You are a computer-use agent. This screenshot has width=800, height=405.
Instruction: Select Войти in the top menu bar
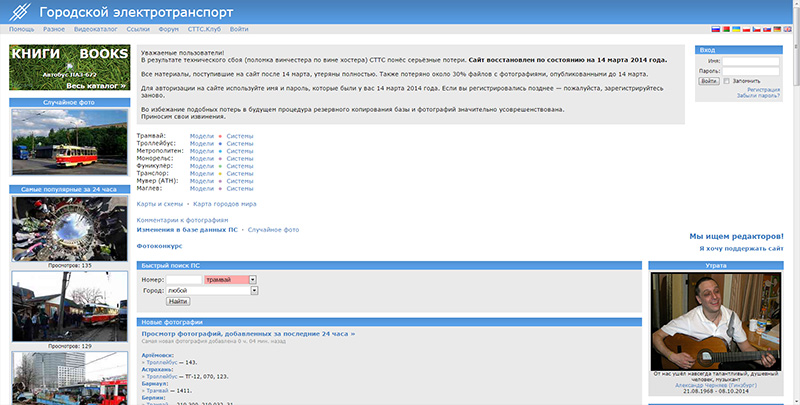point(239,30)
